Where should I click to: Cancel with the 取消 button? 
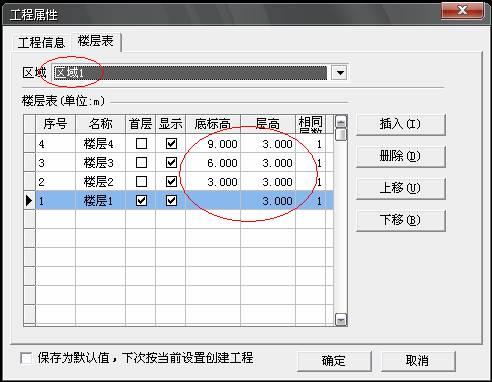click(418, 361)
